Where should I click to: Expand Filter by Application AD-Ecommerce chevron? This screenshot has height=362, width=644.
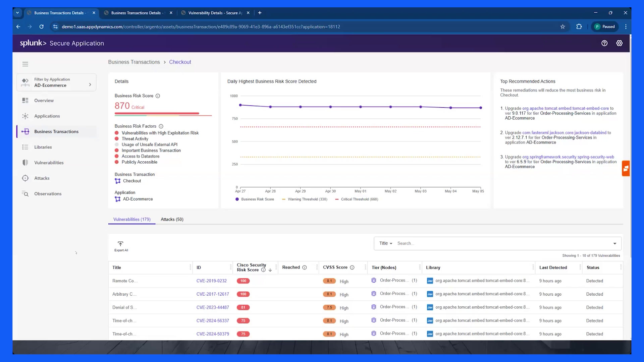coord(90,85)
